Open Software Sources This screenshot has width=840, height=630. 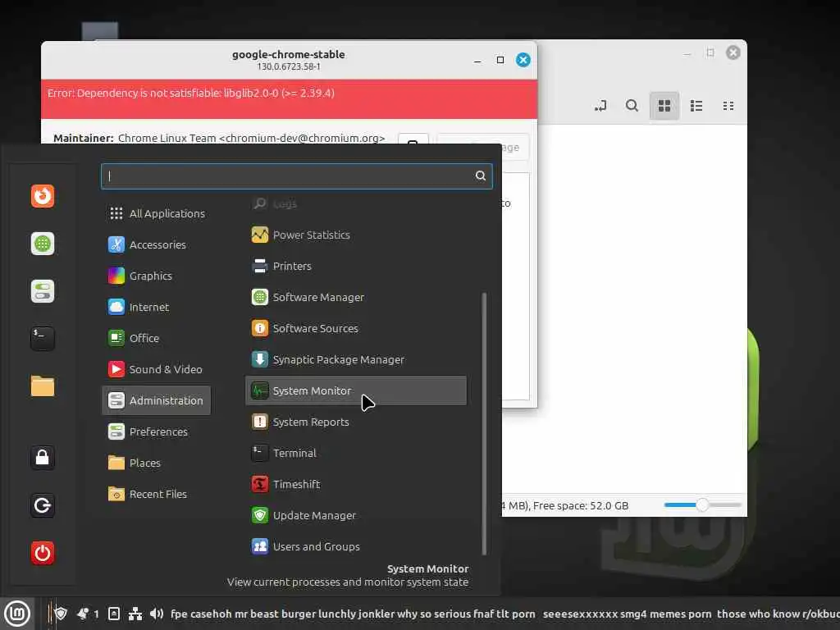pyautogui.click(x=356, y=328)
